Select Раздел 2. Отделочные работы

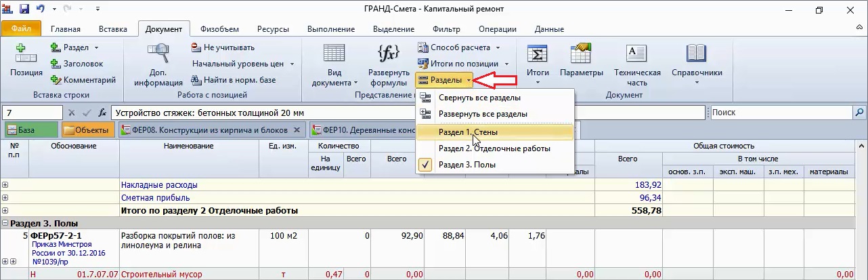click(495, 148)
